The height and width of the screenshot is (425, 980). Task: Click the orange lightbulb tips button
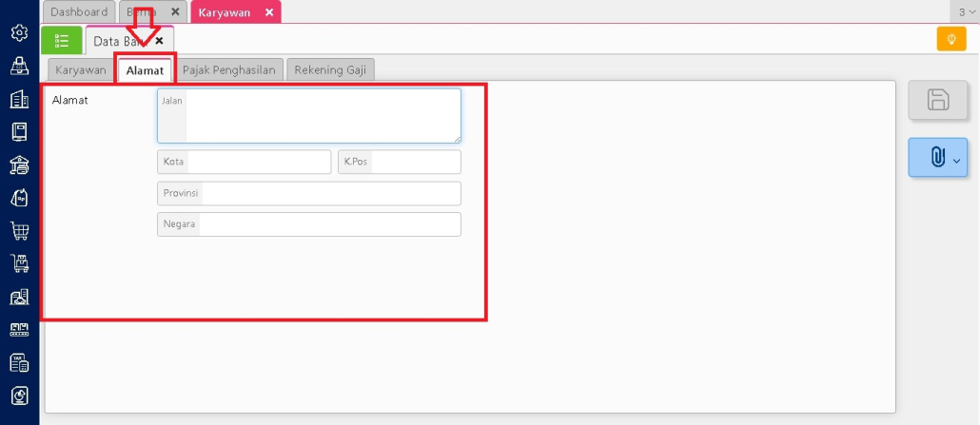pos(951,39)
